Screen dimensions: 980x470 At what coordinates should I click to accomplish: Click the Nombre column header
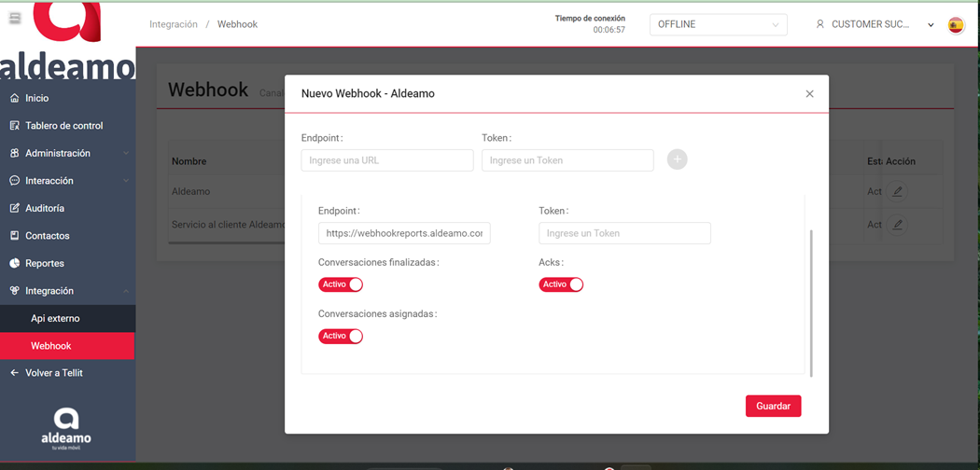click(x=189, y=161)
